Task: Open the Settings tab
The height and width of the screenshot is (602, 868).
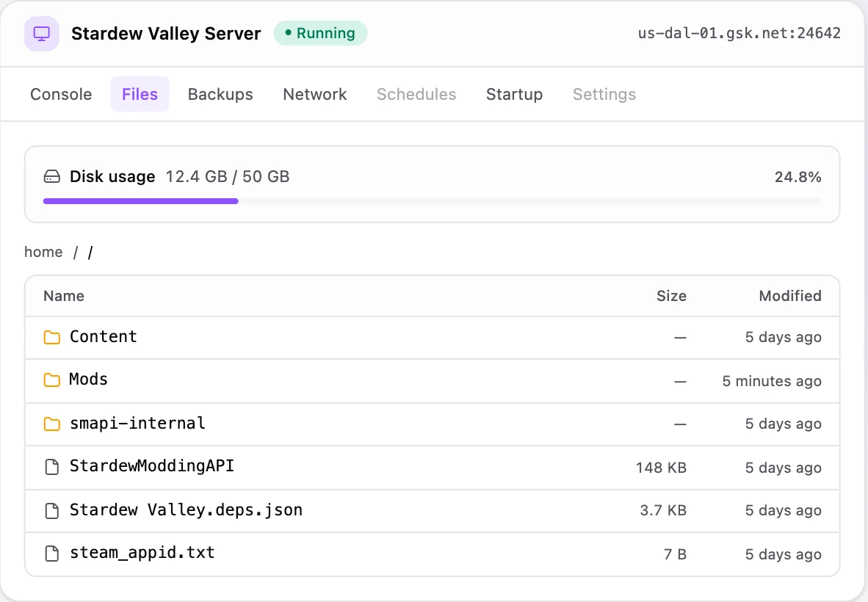Action: coord(604,94)
